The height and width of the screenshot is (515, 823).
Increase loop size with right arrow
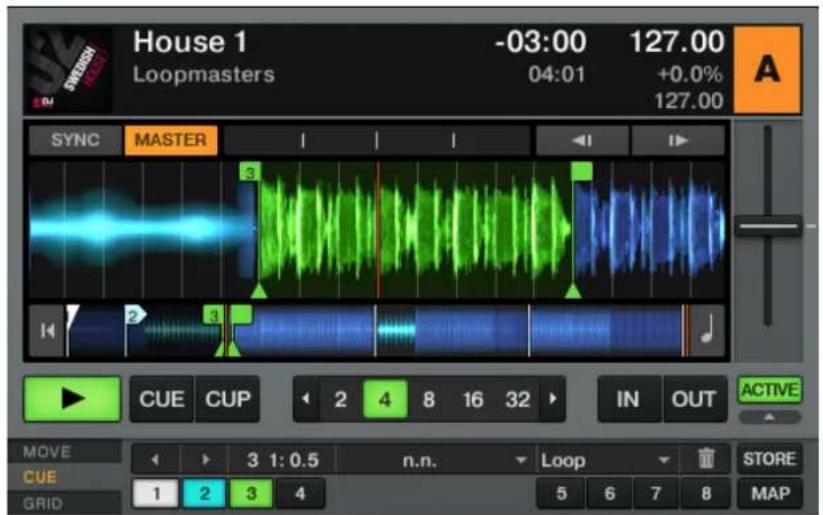(x=553, y=399)
